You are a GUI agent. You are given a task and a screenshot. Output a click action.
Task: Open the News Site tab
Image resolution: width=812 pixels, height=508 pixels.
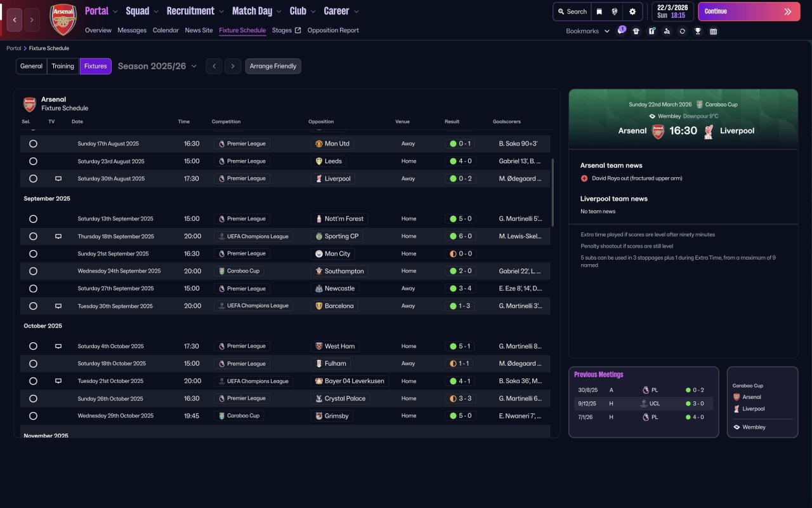[199, 30]
